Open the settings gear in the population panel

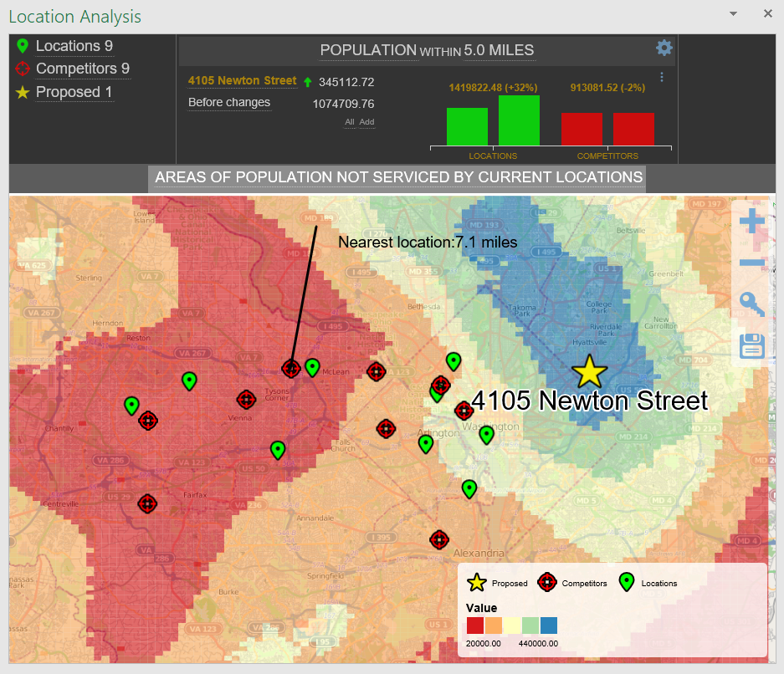click(x=664, y=48)
